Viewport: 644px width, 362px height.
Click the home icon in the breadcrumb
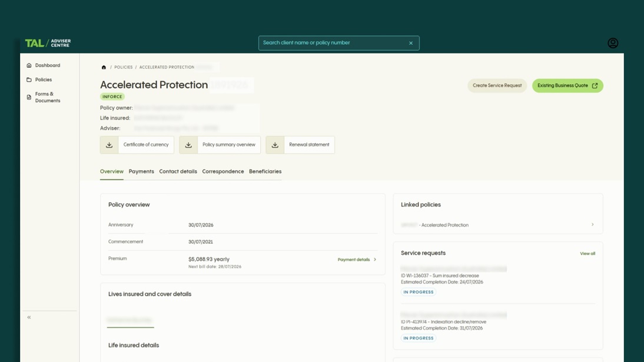click(104, 67)
